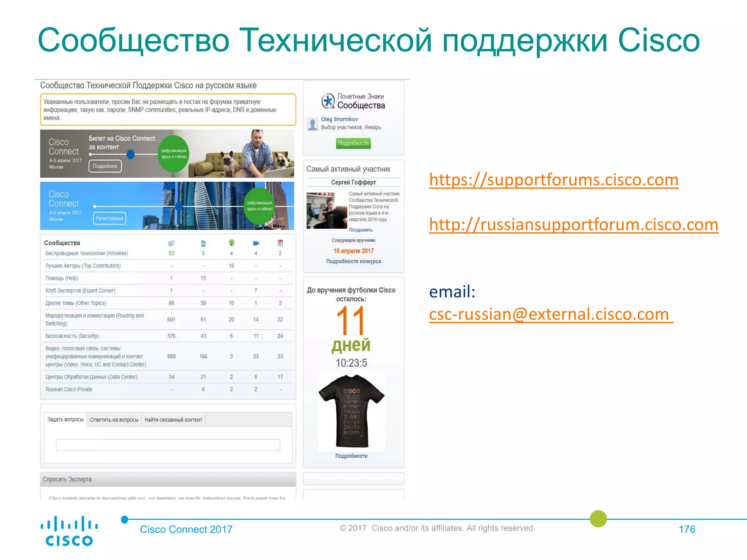Screen dimensions: 747x560
Task: Select the Найти связанный контент tab
Action: click(x=173, y=420)
